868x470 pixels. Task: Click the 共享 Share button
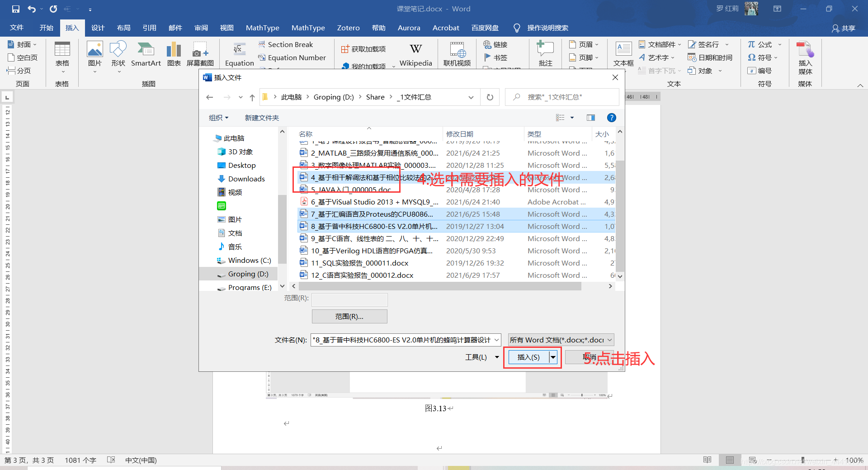tap(844, 28)
